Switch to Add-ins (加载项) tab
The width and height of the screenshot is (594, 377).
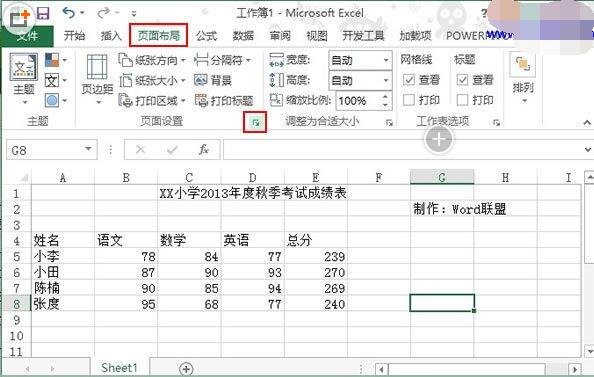pyautogui.click(x=416, y=36)
